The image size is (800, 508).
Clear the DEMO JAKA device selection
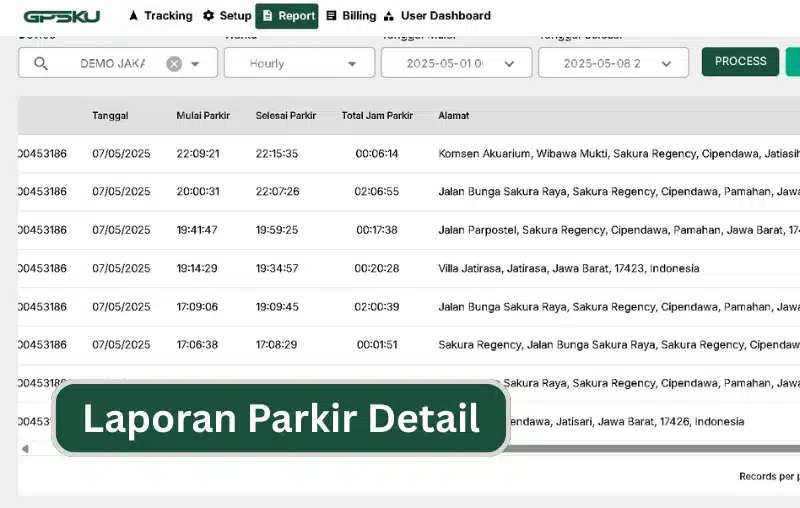(174, 64)
